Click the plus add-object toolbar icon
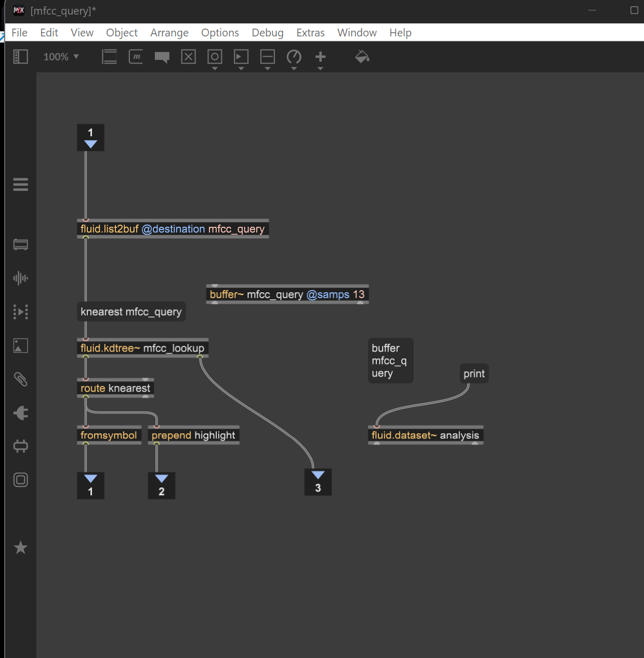This screenshot has height=658, width=644. (x=321, y=57)
